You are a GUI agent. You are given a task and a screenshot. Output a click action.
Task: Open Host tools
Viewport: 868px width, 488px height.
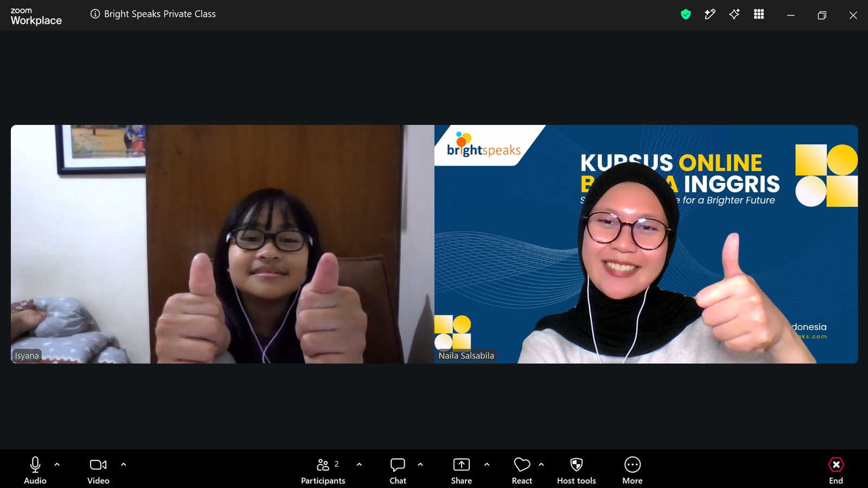[x=577, y=470]
